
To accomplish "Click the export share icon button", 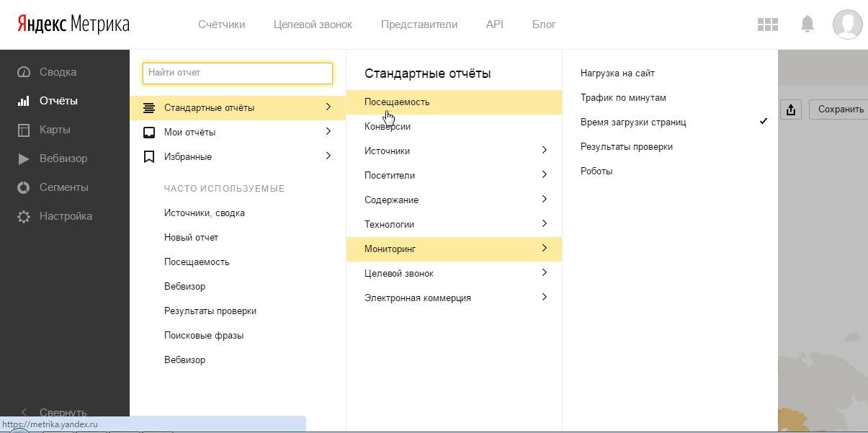I will [791, 110].
